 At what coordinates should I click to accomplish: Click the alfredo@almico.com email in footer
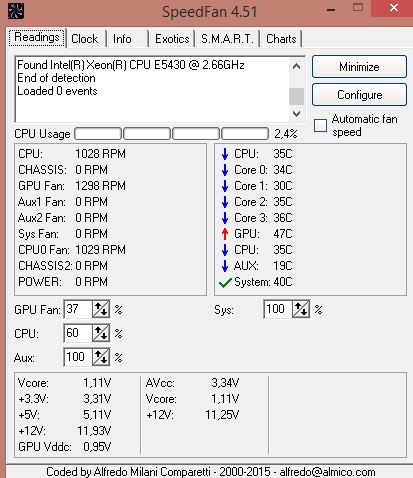pyautogui.click(x=327, y=472)
